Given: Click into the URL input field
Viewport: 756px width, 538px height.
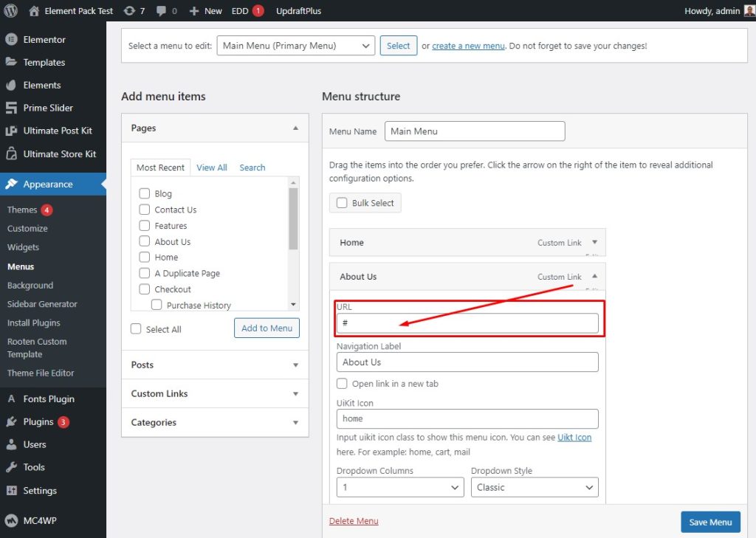Looking at the screenshot, I should 467,323.
